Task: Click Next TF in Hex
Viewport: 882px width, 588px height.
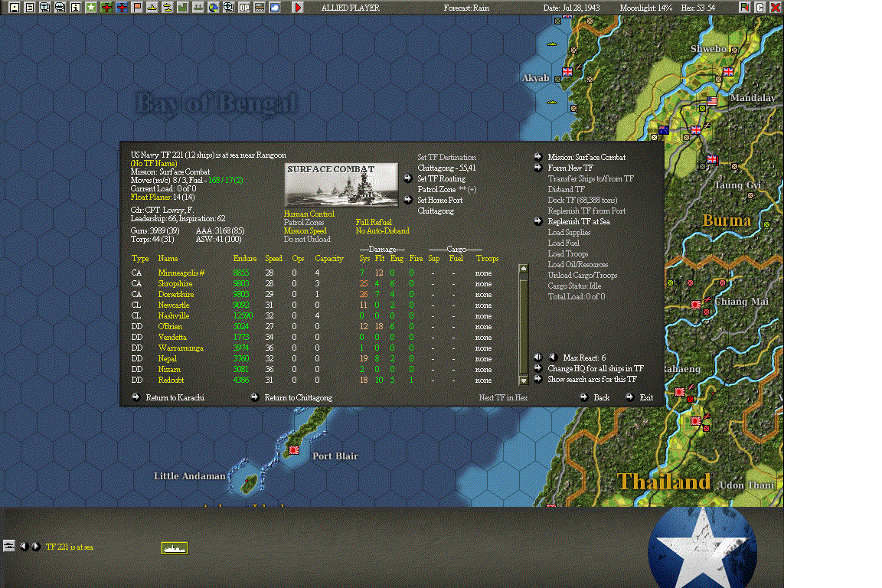Action: pos(503,398)
